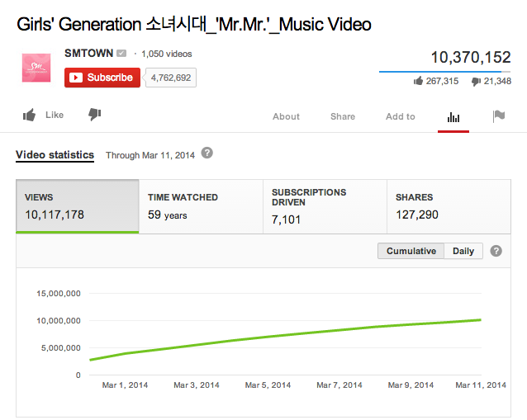Click the thumbs-up Like icon

[29, 115]
